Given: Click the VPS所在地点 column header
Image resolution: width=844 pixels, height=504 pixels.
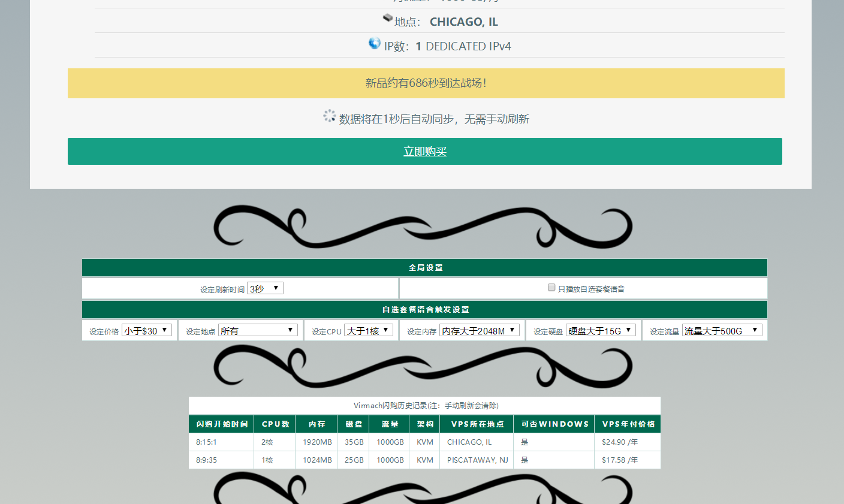Looking at the screenshot, I should click(x=477, y=424).
